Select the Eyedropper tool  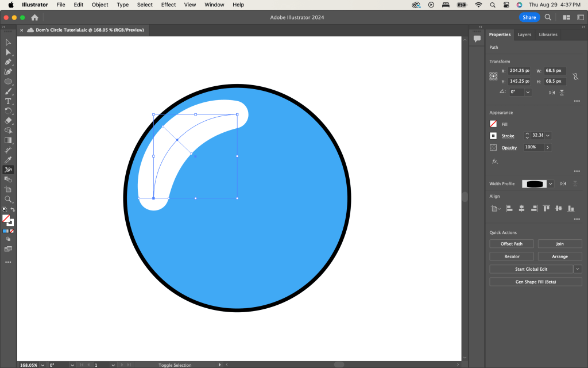coord(8,160)
